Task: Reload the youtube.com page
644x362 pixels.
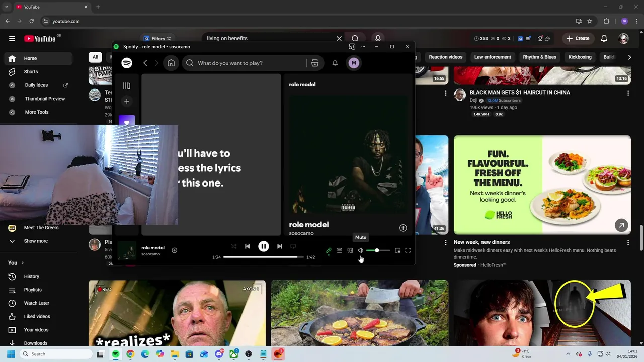Action: [31, 21]
